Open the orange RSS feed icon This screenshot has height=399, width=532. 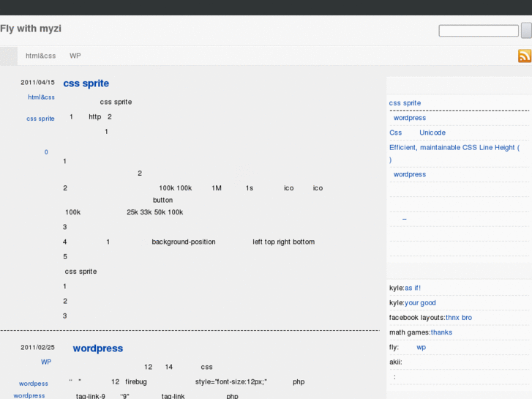pyautogui.click(x=524, y=56)
